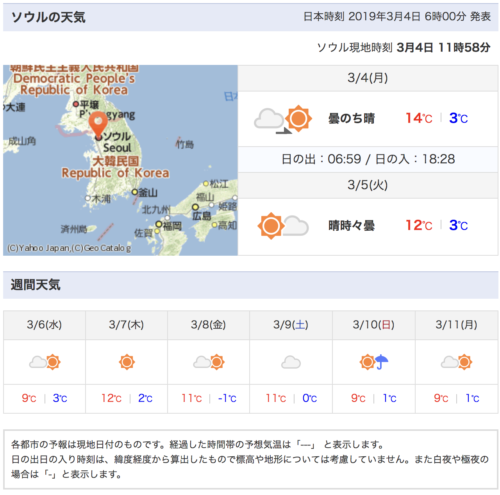
Task: Click the Seoul local time 3月4日 11時58分
Action: pyautogui.click(x=443, y=48)
